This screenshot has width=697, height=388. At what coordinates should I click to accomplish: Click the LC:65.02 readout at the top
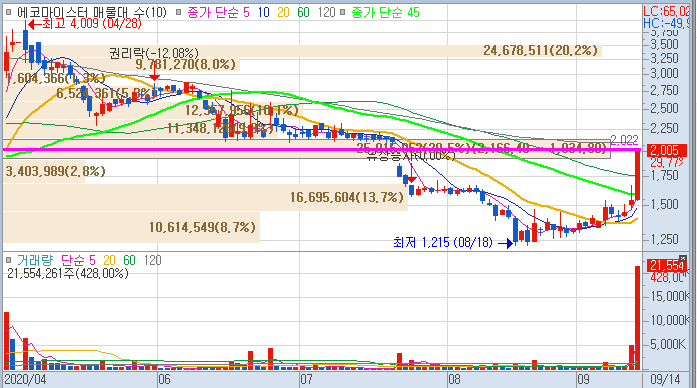pyautogui.click(x=666, y=12)
